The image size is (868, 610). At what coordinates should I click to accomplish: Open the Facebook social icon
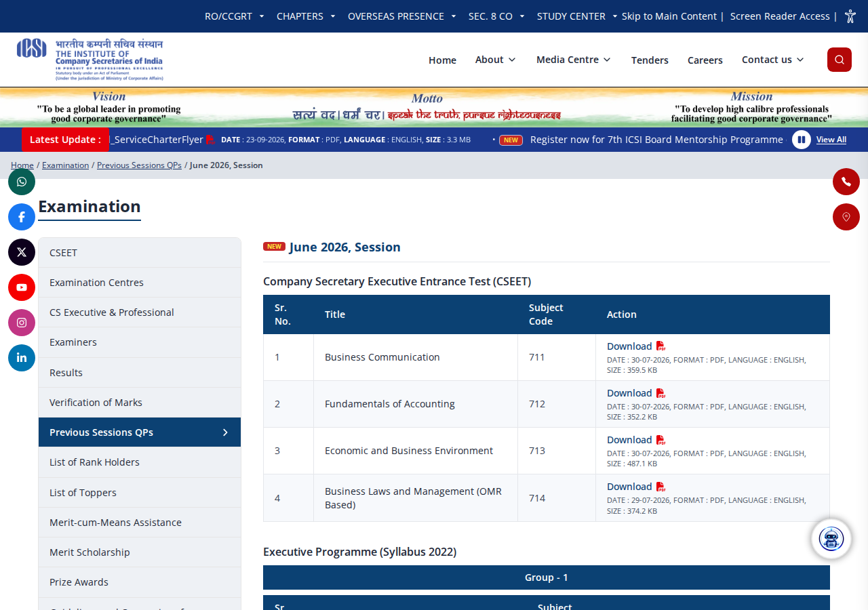(22, 217)
